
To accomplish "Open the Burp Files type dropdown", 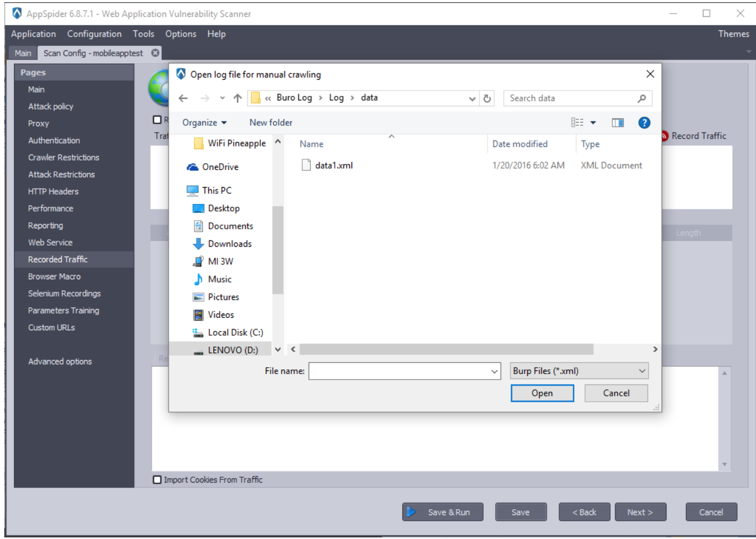I will click(579, 371).
